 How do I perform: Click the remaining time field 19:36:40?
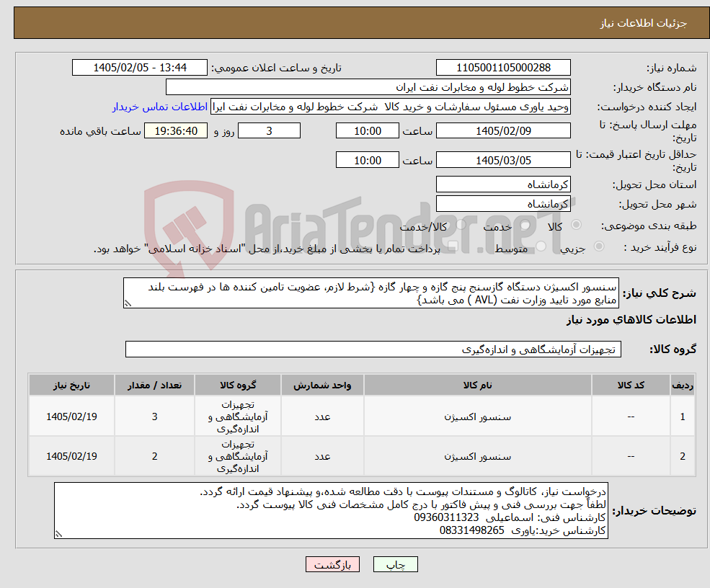pos(176,131)
